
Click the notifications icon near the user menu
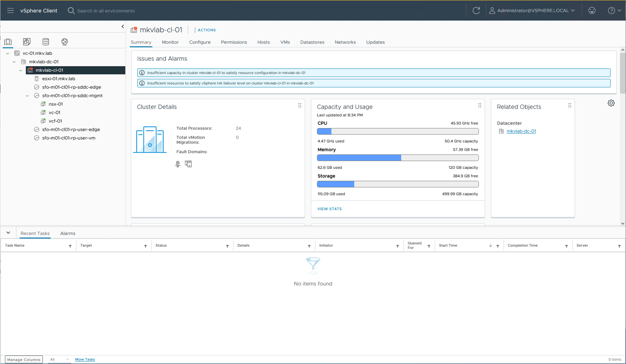[x=592, y=10]
